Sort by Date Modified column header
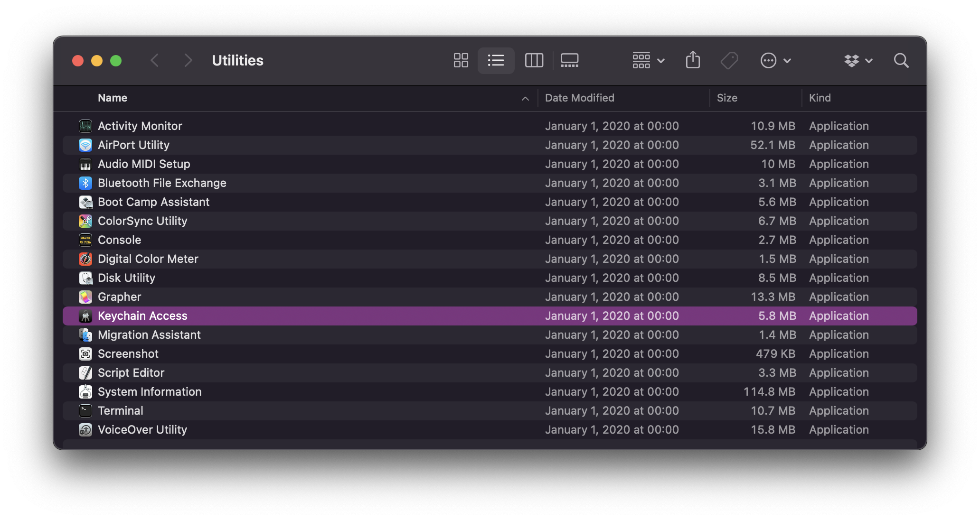The height and width of the screenshot is (520, 980). tap(579, 98)
